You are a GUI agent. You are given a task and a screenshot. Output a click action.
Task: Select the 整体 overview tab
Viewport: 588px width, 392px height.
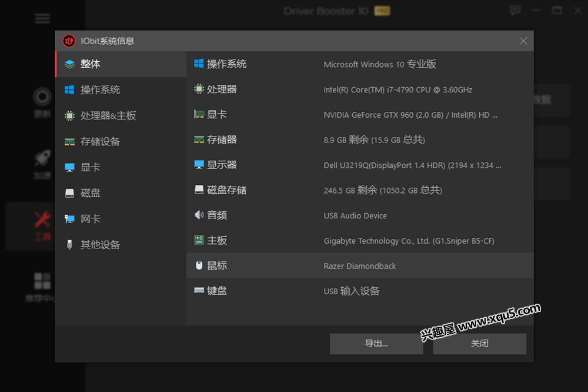121,64
